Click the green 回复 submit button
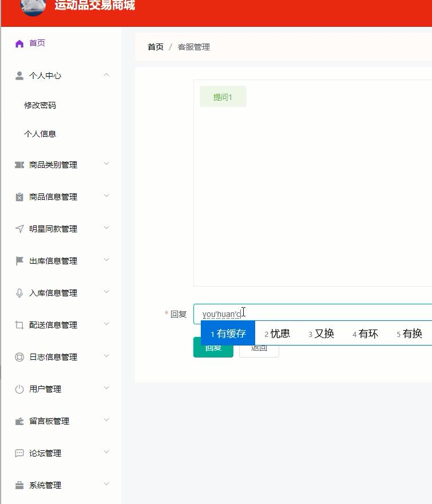The height and width of the screenshot is (504, 432). coord(213,347)
